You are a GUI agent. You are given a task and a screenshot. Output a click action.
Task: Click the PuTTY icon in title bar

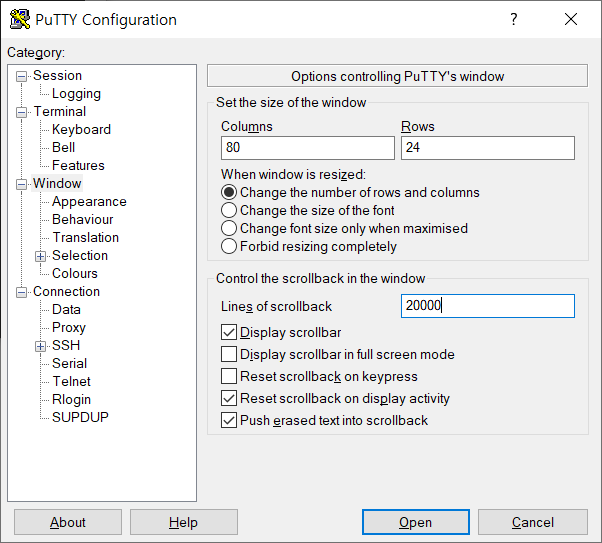20,19
